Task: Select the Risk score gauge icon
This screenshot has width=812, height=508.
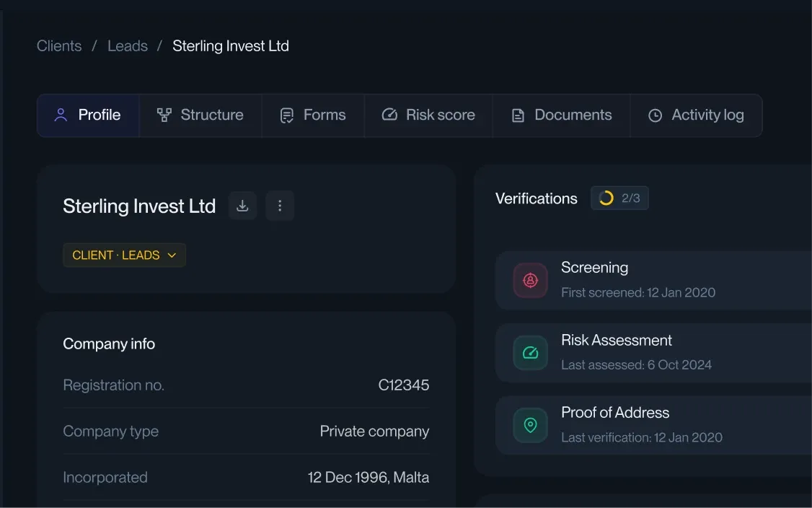Action: [389, 114]
